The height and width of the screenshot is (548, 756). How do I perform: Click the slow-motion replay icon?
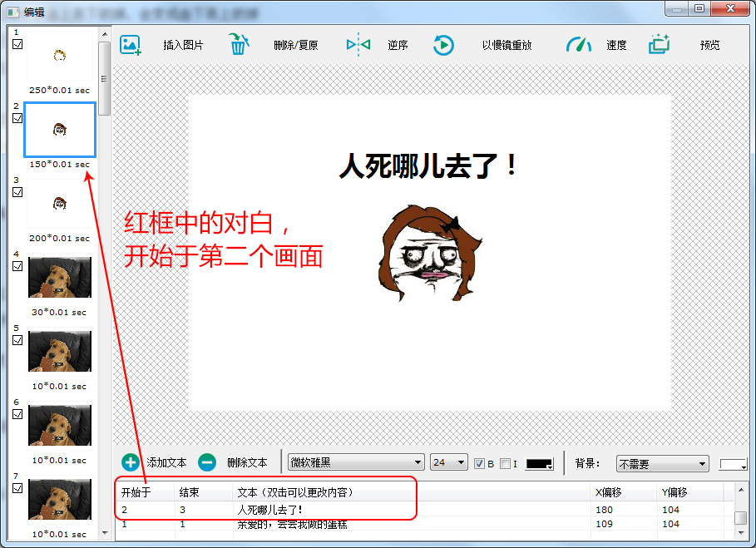point(443,45)
